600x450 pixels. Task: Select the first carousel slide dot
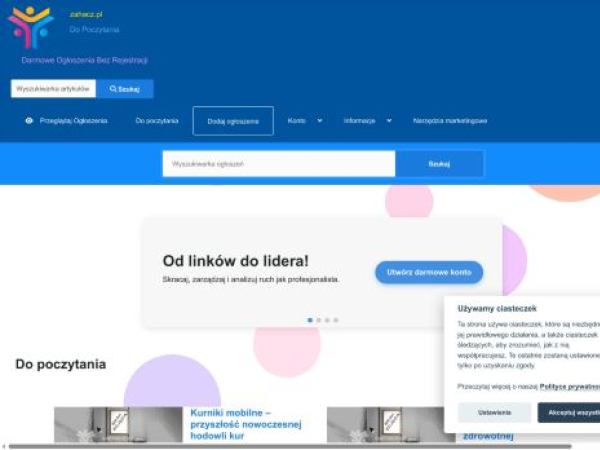click(310, 320)
